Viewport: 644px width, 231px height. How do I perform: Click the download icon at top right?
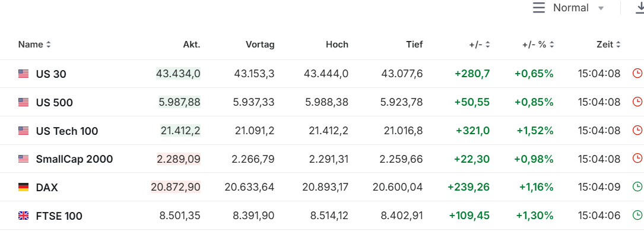coord(639,8)
